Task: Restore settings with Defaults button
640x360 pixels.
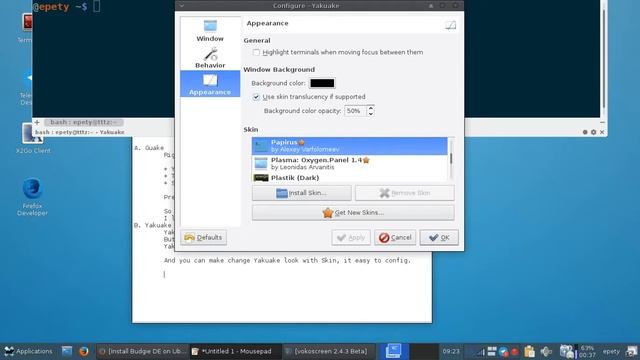Action: coord(203,237)
